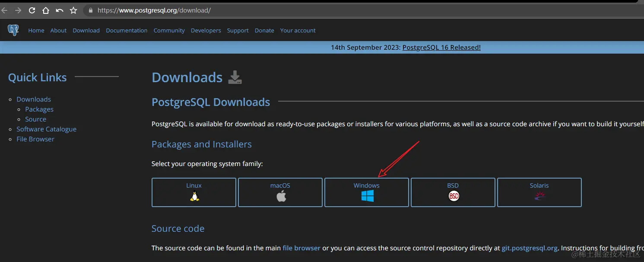The height and width of the screenshot is (262, 644).
Task: Click the Quick Links heading
Action: point(38,78)
